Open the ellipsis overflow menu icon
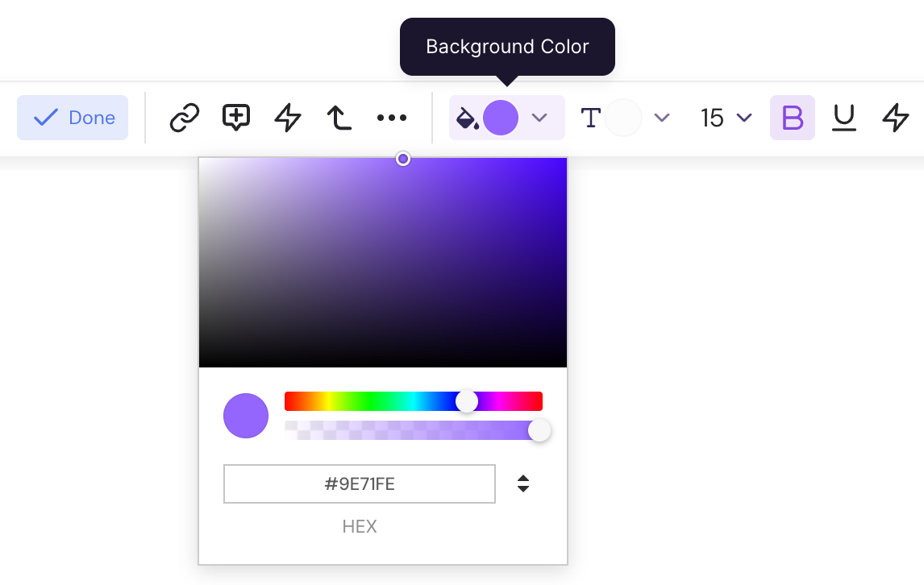Screen dimensions: 924x585 pyautogui.click(x=392, y=118)
